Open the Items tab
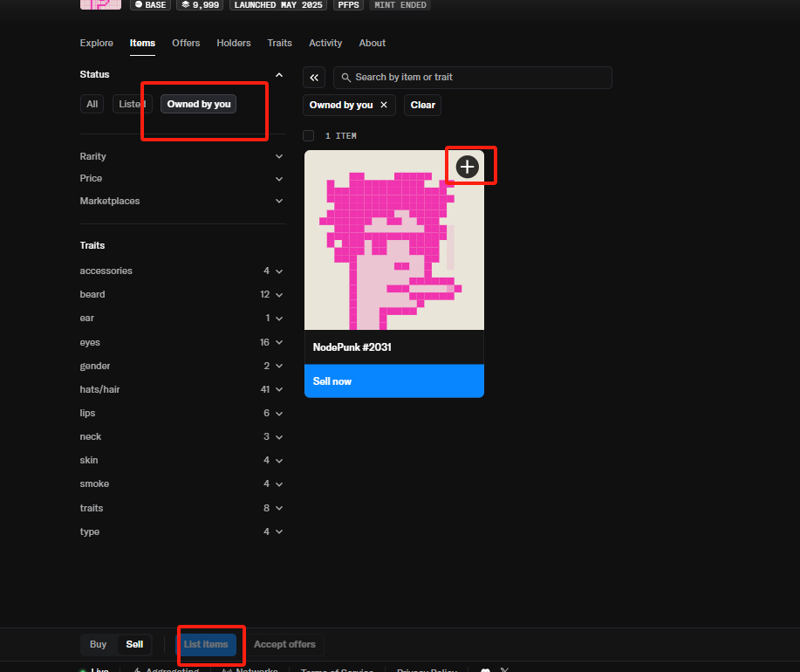 142,44
